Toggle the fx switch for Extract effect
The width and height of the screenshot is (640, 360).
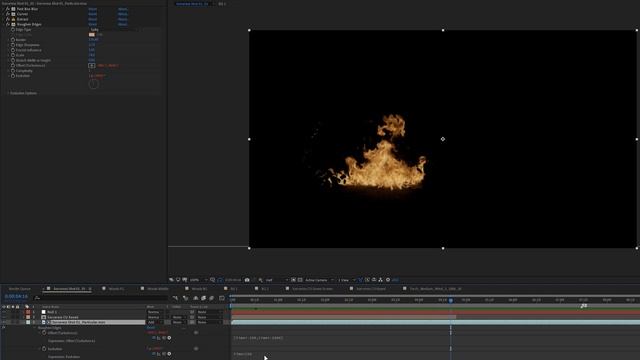point(7,19)
